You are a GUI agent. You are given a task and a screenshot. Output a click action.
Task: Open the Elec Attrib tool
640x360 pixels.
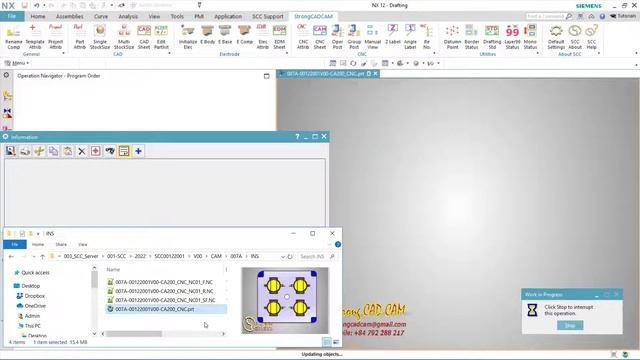click(262, 37)
